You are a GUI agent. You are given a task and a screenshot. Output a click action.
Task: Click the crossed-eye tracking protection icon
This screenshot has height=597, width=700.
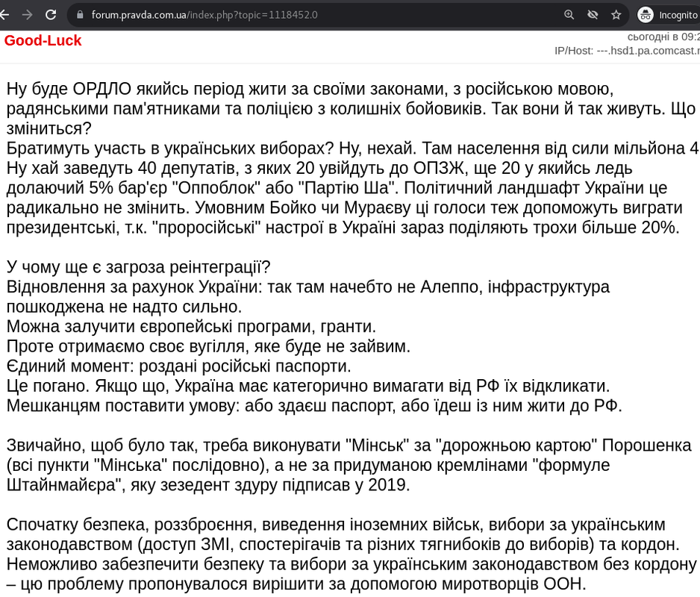(x=593, y=15)
